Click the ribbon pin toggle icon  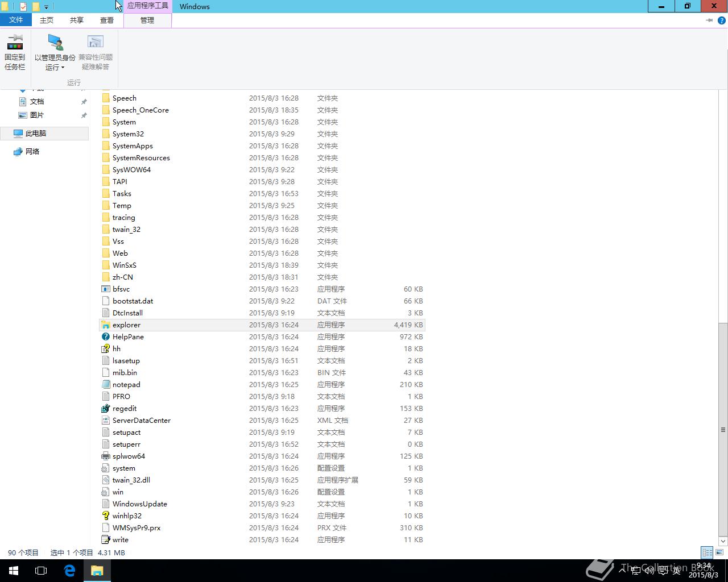coord(709,20)
